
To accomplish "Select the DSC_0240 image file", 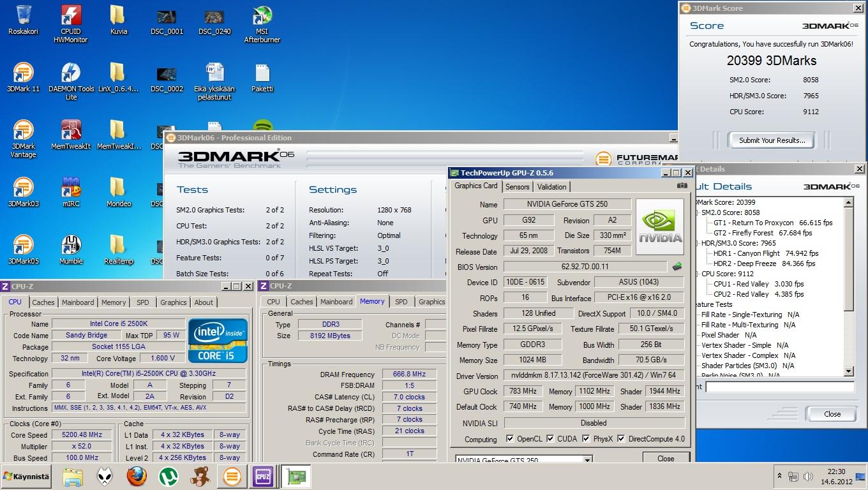I will click(x=214, y=20).
